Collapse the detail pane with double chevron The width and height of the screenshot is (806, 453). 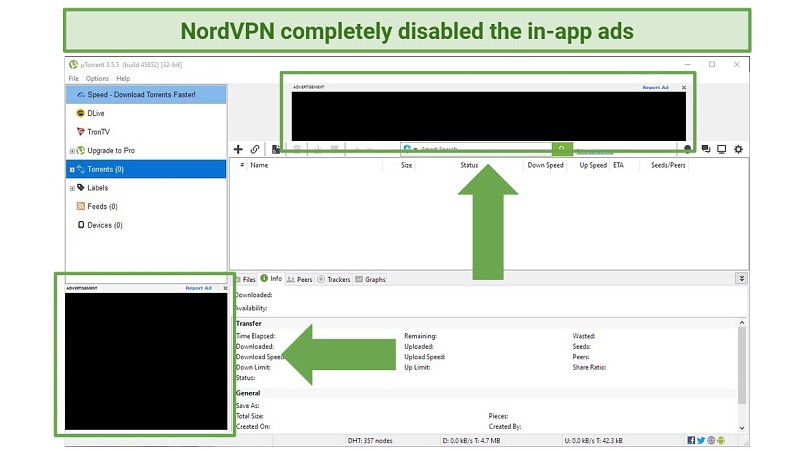[x=742, y=278]
